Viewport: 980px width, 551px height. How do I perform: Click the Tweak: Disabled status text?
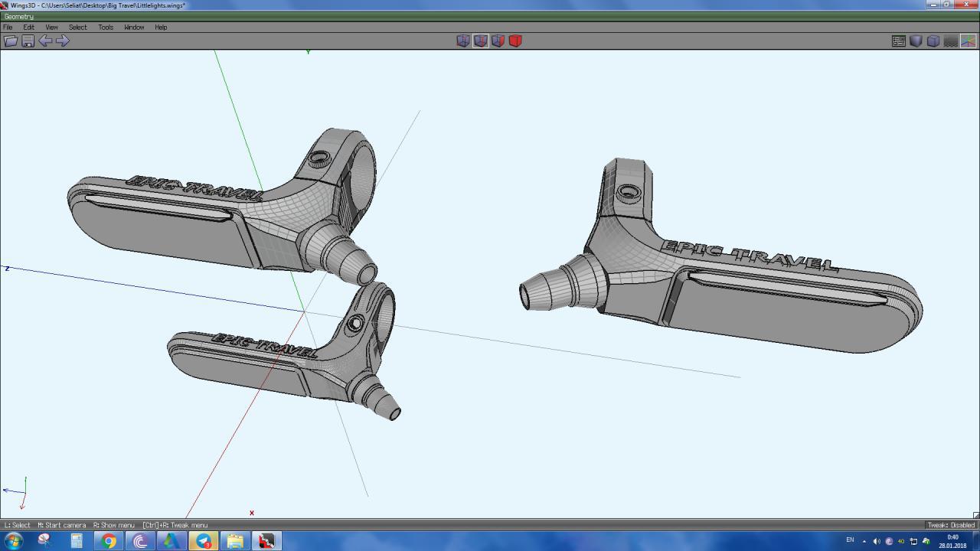click(951, 525)
